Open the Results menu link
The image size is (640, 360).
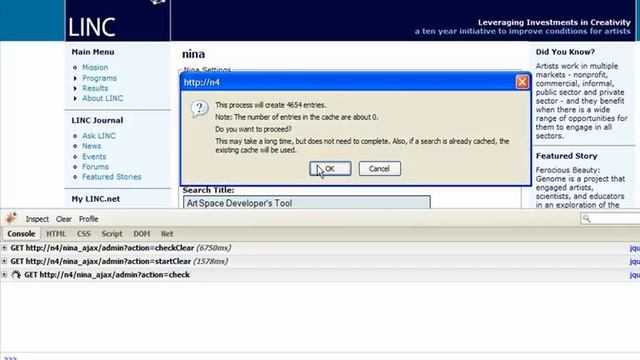point(95,88)
